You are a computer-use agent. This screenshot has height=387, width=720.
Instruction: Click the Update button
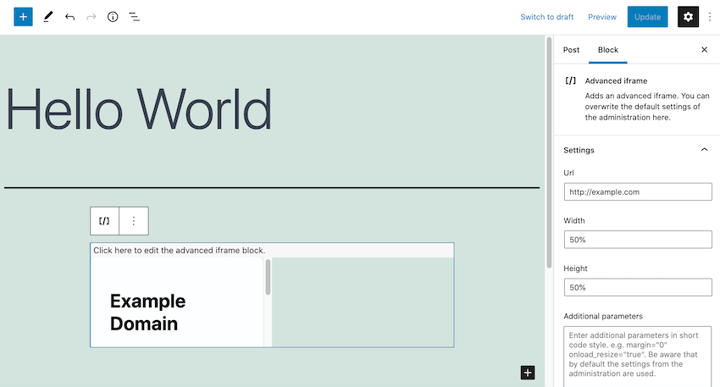coord(647,17)
